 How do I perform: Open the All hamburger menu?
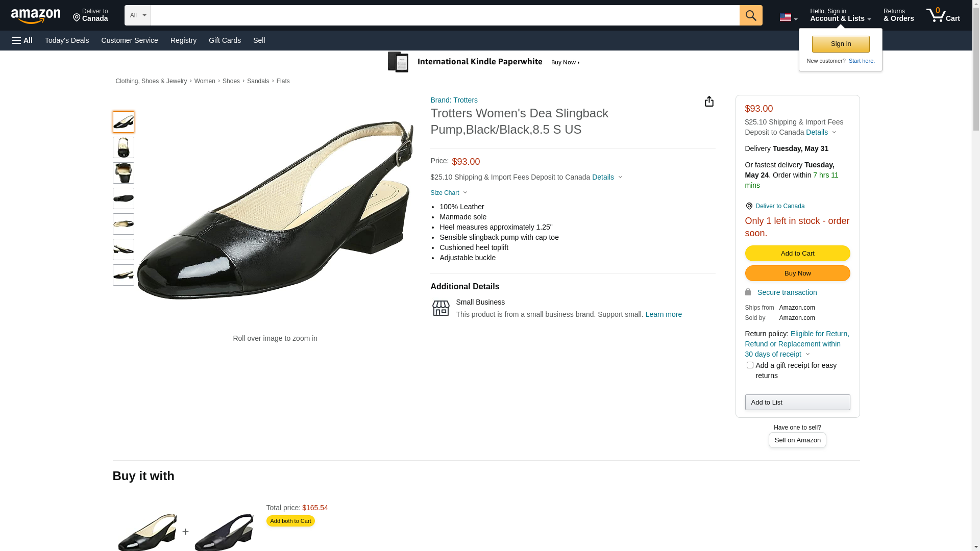22,40
